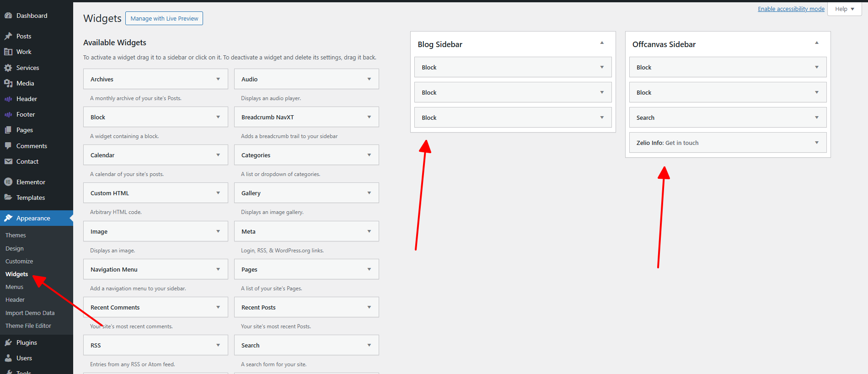Click the Users person icon

pyautogui.click(x=8, y=358)
